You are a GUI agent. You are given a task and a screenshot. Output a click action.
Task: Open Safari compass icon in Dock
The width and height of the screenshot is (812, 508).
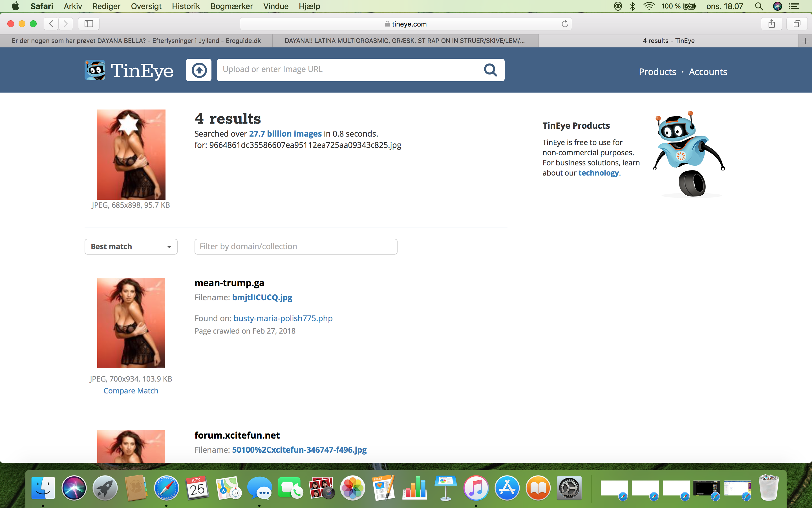click(166, 488)
